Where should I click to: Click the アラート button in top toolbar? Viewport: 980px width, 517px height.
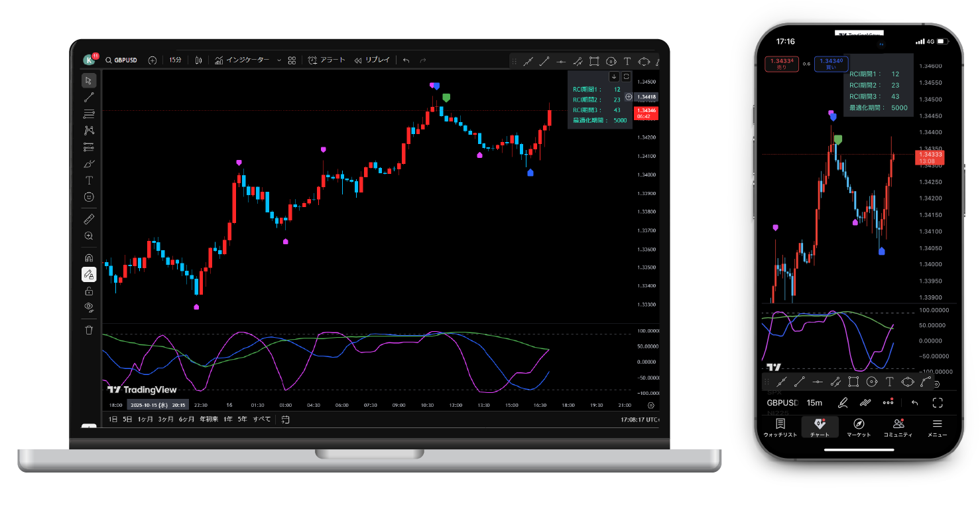(x=326, y=60)
